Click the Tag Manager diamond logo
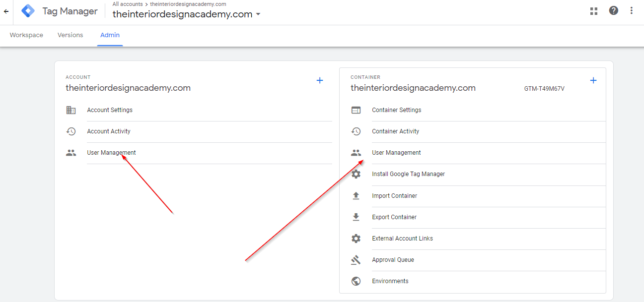Screen dimensions: 644x302 [28, 10]
